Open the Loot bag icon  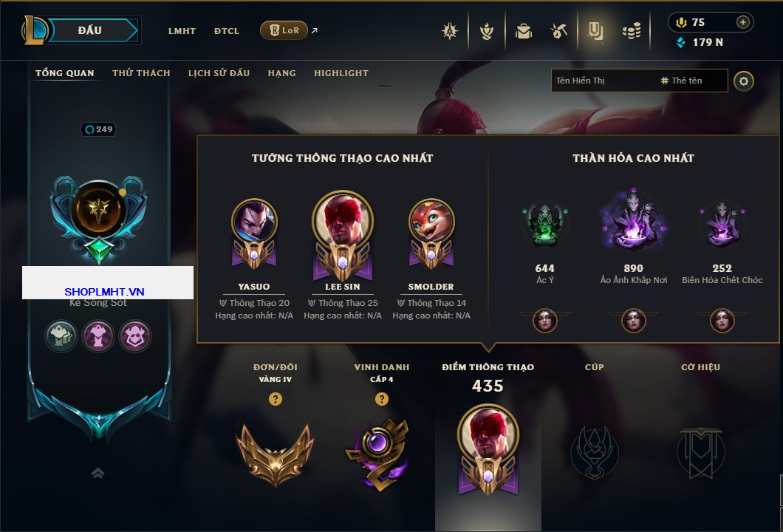pyautogui.click(x=523, y=32)
